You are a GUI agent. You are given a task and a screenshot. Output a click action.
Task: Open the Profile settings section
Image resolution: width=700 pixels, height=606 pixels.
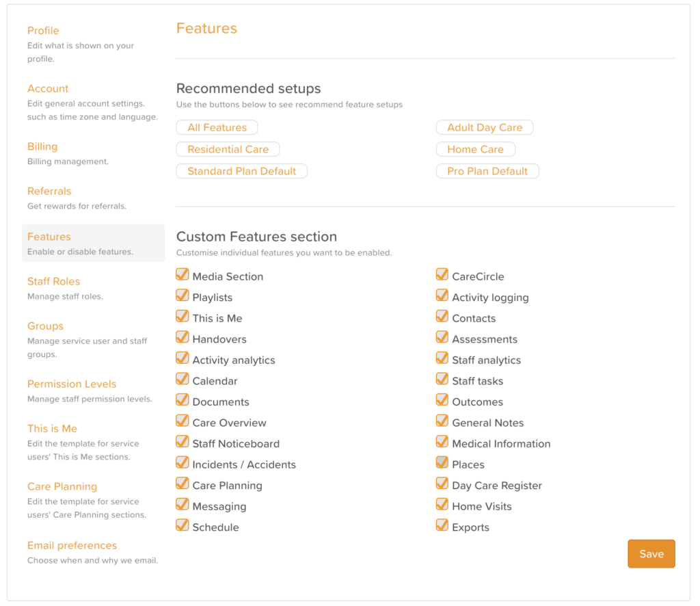[43, 31]
